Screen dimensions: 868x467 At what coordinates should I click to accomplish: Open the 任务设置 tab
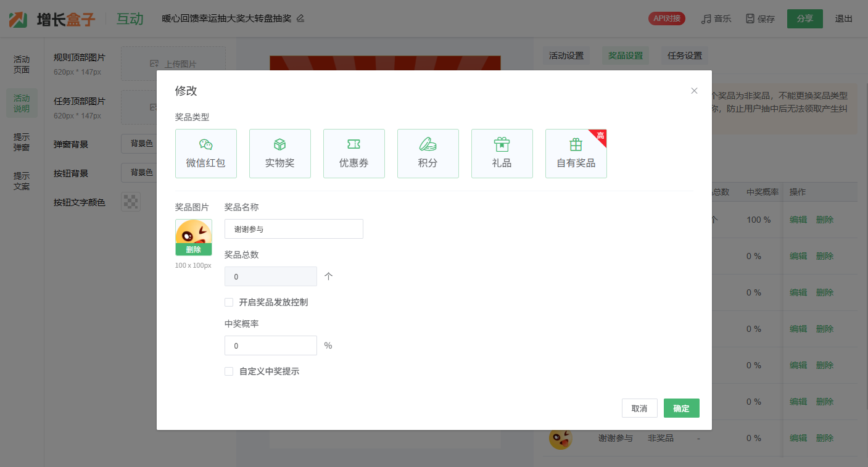pos(685,56)
